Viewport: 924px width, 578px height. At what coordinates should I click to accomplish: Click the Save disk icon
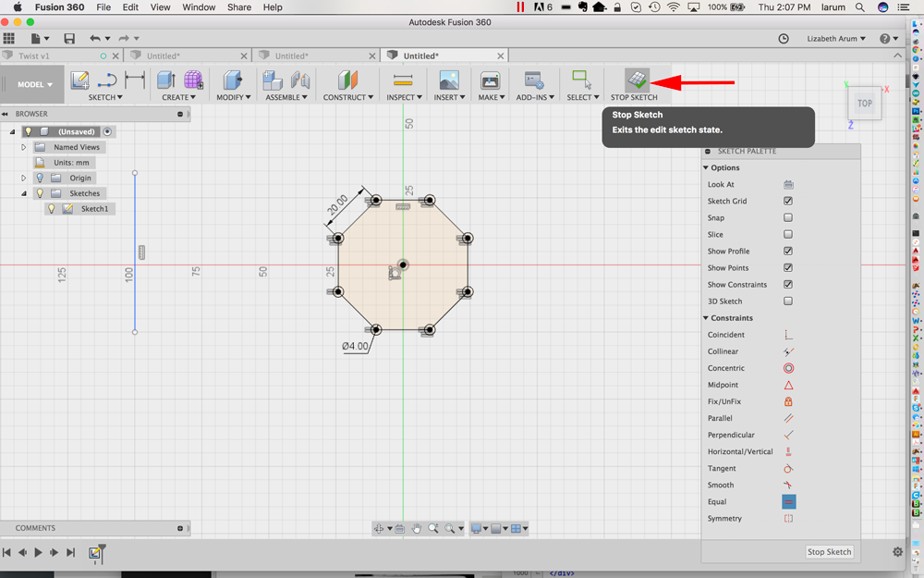tap(69, 38)
